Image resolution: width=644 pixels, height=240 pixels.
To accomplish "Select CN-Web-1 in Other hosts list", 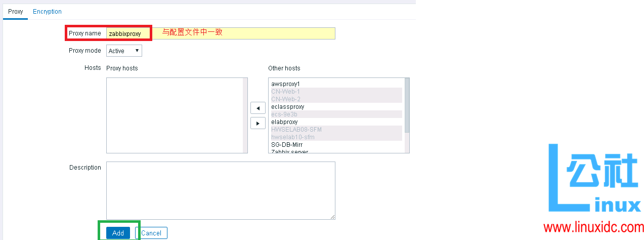I will click(336, 92).
